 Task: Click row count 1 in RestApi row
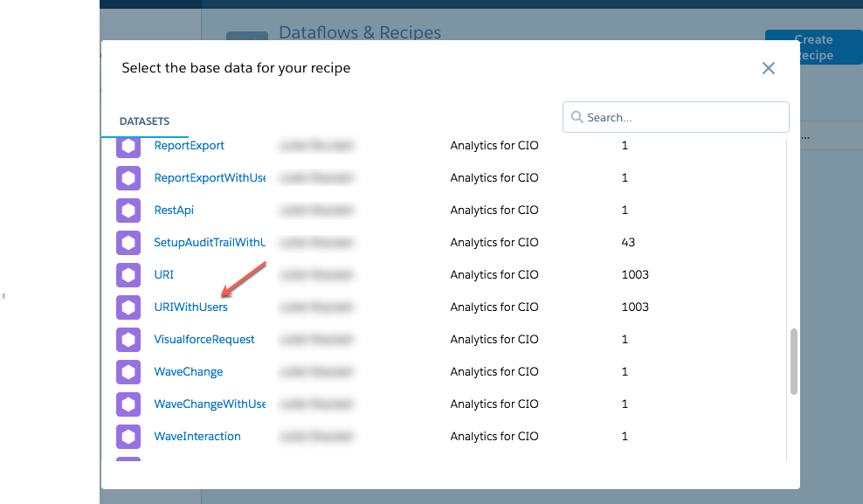pos(625,211)
